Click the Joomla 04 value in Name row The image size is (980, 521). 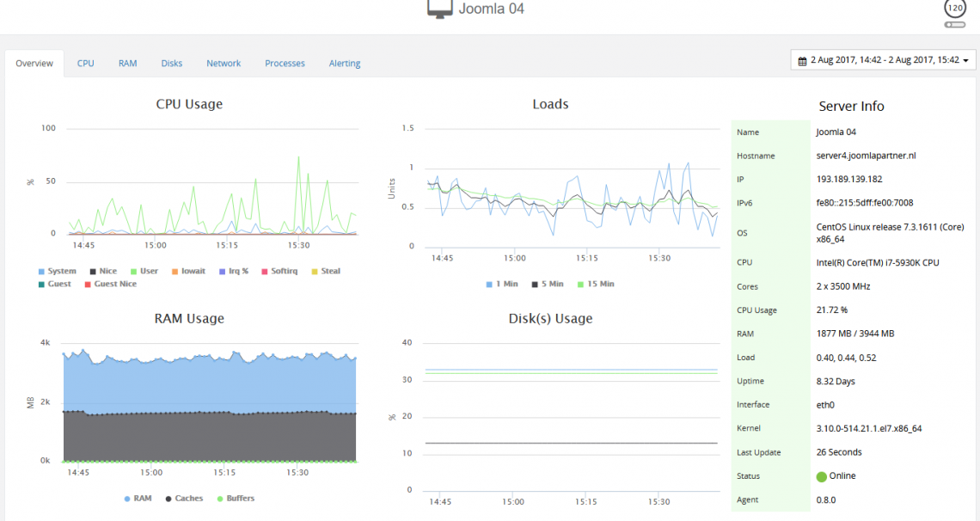click(836, 132)
